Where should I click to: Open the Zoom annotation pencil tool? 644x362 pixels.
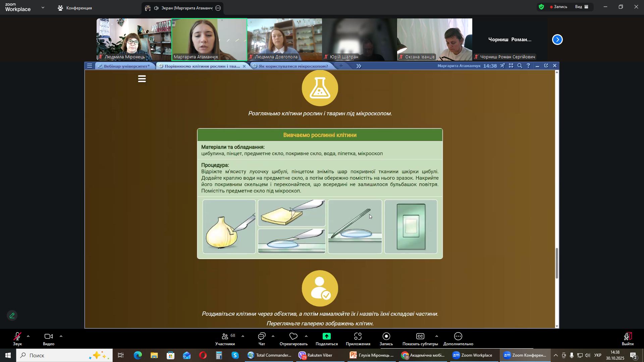[12, 316]
